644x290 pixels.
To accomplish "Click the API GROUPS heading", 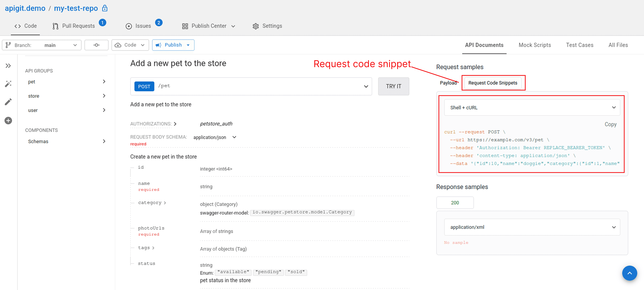I will pos(39,71).
